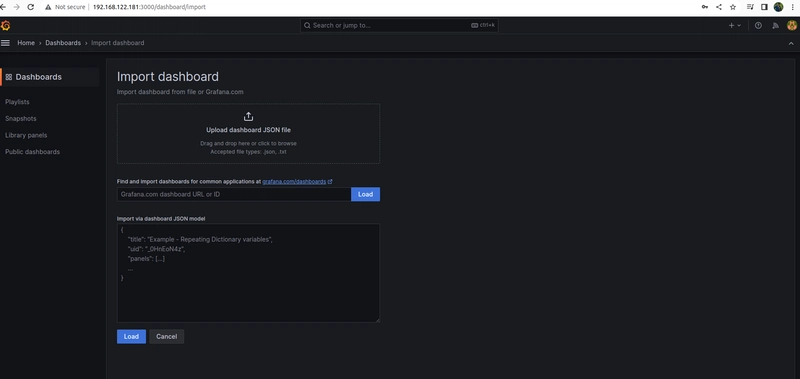800x379 pixels.
Task: Open the grafana.com/dashboards link
Action: [x=294, y=182]
